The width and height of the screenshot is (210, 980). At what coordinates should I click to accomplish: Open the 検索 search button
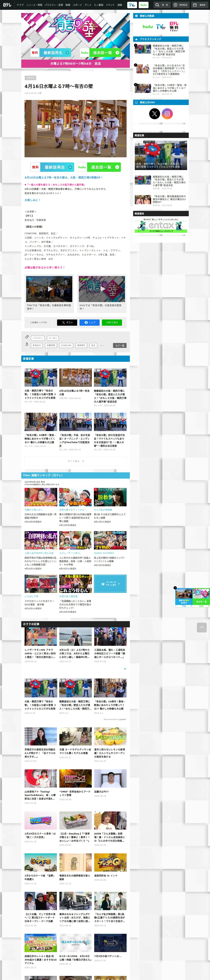point(162,5)
